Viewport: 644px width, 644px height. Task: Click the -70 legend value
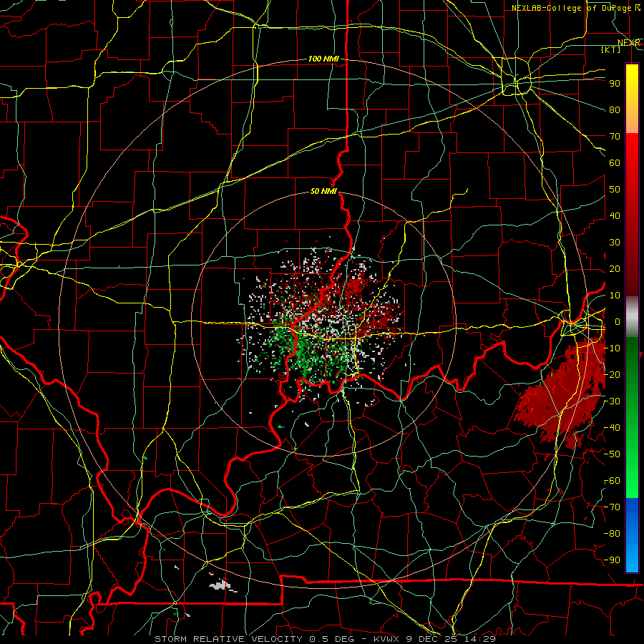pyautogui.click(x=612, y=507)
